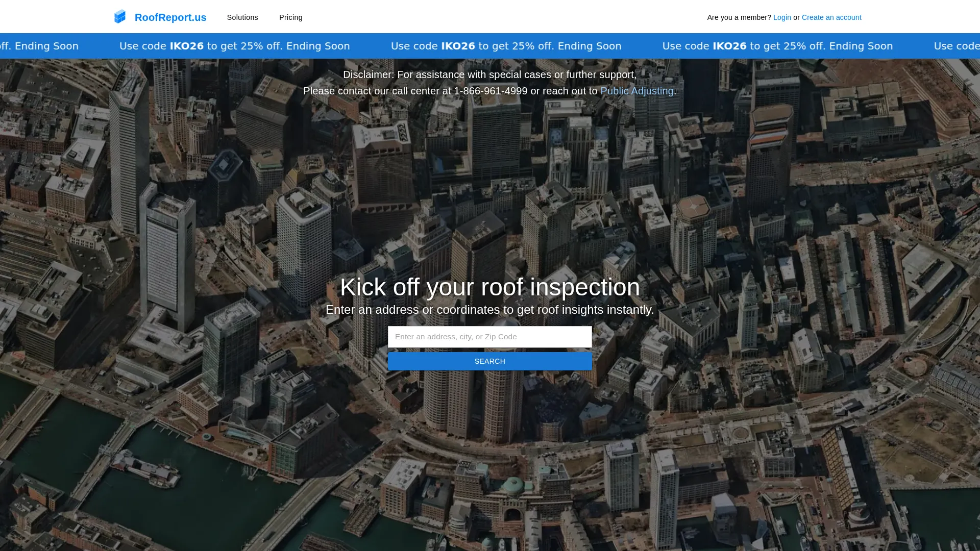The image size is (980, 551).
Task: Click the RoofReport.us blue cube logo icon
Action: tap(120, 17)
